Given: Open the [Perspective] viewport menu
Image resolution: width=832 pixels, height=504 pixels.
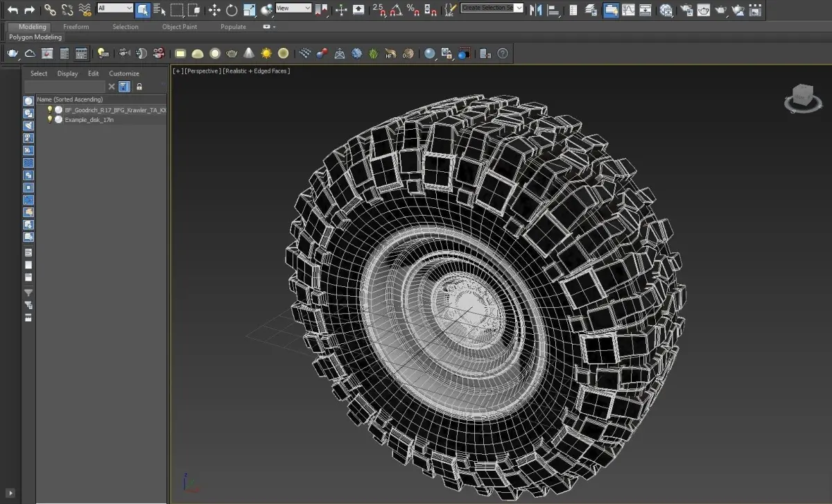Looking at the screenshot, I should tap(203, 71).
